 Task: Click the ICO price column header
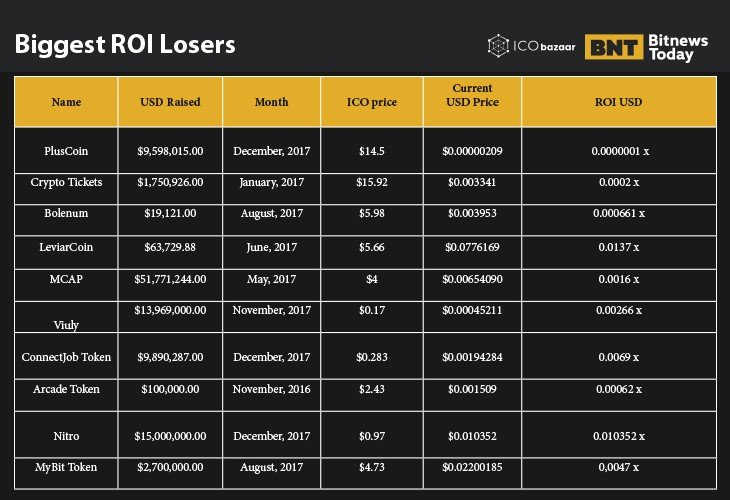371,102
